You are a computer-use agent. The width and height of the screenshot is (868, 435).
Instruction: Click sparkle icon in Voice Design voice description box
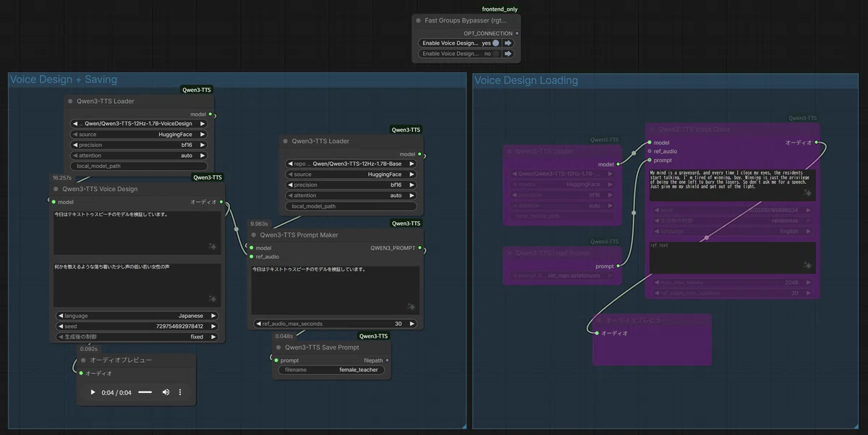[212, 299]
